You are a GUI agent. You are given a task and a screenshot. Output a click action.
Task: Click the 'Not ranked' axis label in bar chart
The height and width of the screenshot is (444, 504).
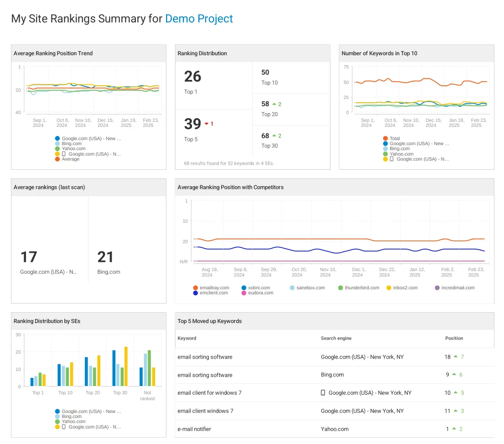pyautogui.click(x=147, y=396)
